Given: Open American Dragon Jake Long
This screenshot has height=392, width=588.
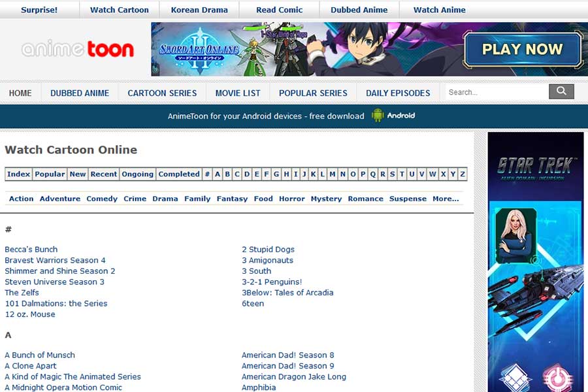Looking at the screenshot, I should tap(294, 376).
